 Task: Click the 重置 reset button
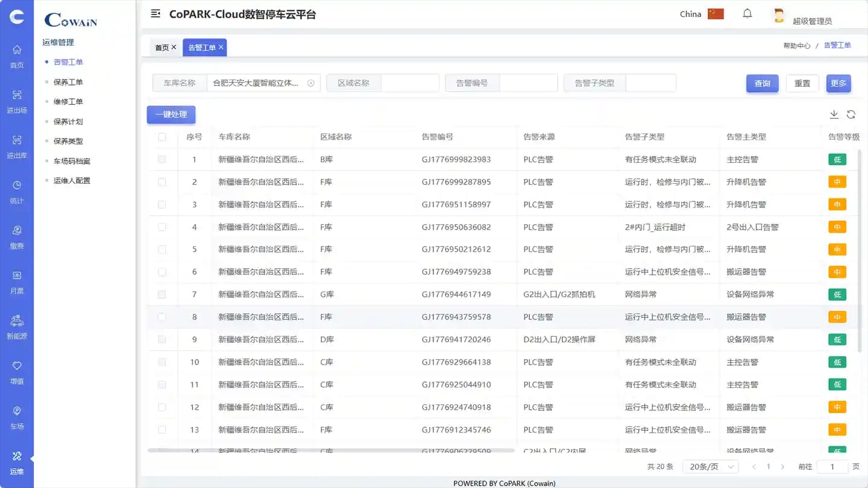802,83
